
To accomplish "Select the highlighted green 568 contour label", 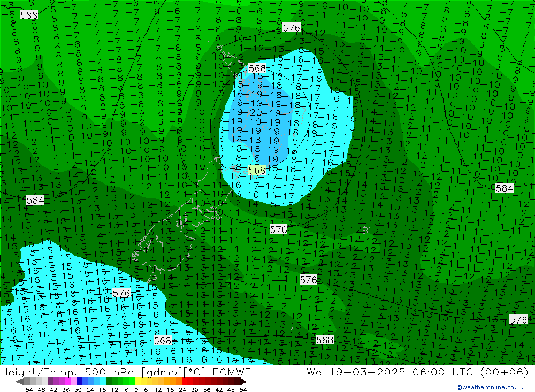I will (257, 170).
